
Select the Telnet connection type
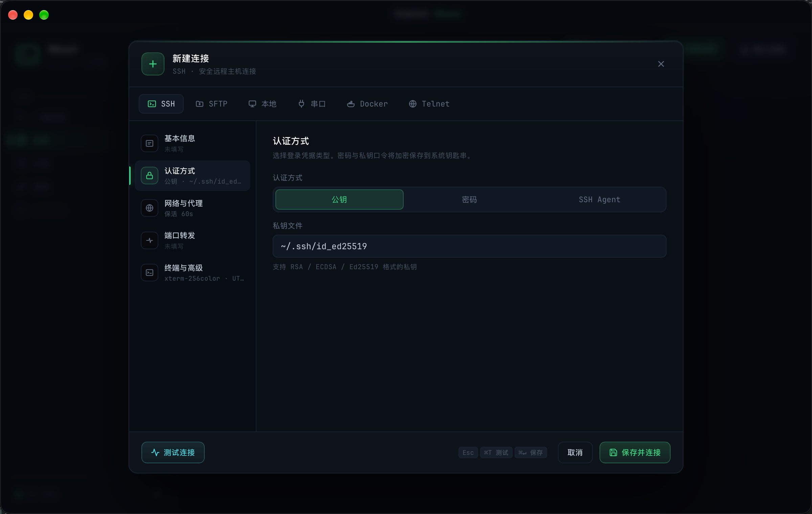tap(429, 104)
